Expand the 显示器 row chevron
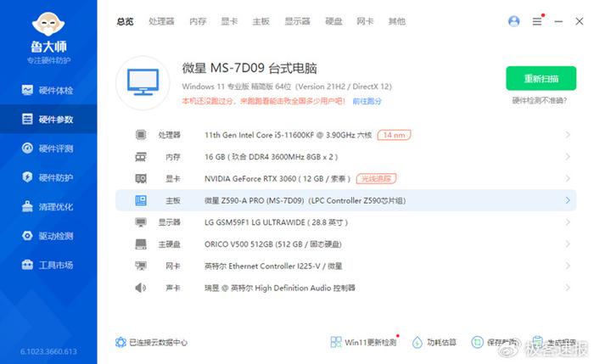Viewport: 594px width, 364px height. pos(568,222)
